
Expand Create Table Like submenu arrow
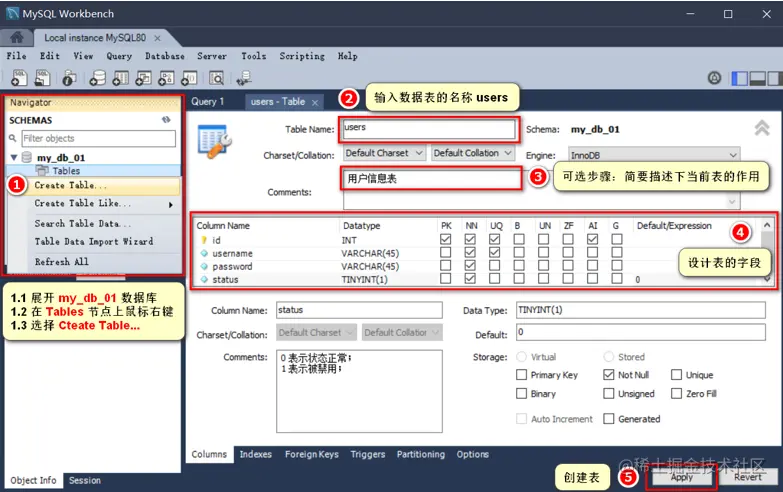pos(171,205)
